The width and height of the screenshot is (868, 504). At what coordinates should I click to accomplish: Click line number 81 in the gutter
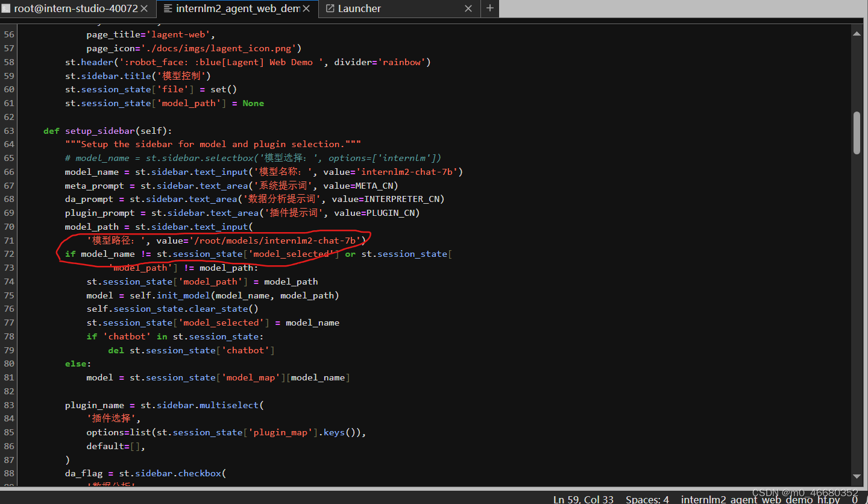tap(8, 377)
